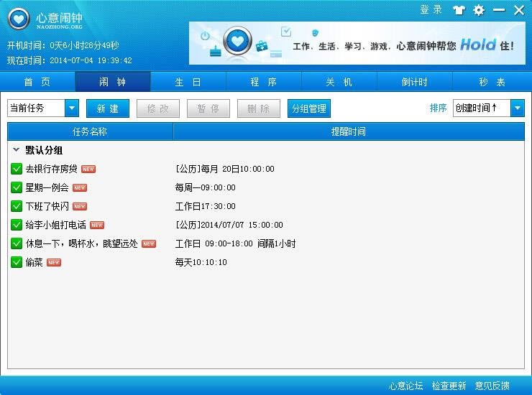Select the 闹钟 tab
Screen dimensions: 532x395
click(113, 82)
